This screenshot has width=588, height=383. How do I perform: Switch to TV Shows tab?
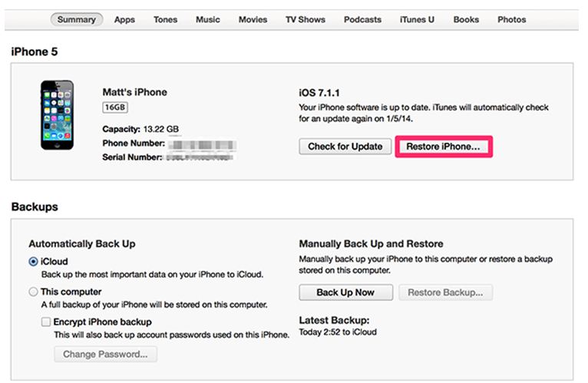(x=306, y=19)
